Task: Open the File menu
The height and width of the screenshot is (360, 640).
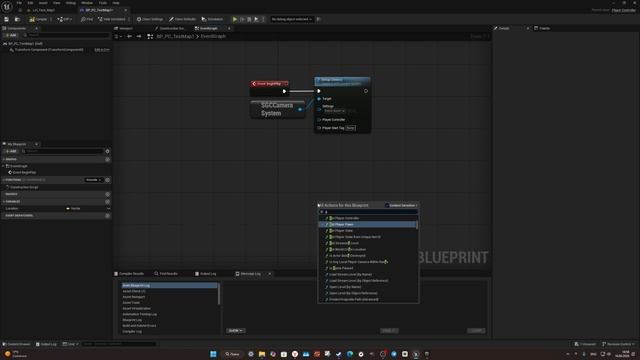Action: pyautogui.click(x=19, y=3)
